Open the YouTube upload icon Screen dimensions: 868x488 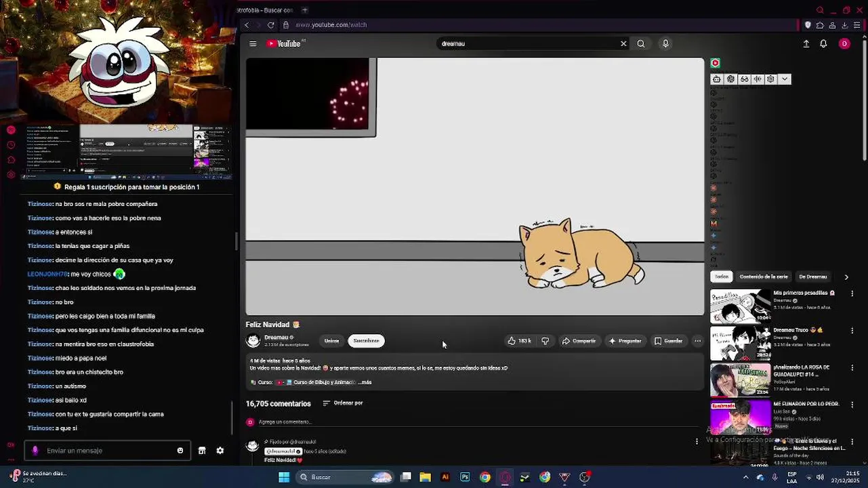(806, 43)
